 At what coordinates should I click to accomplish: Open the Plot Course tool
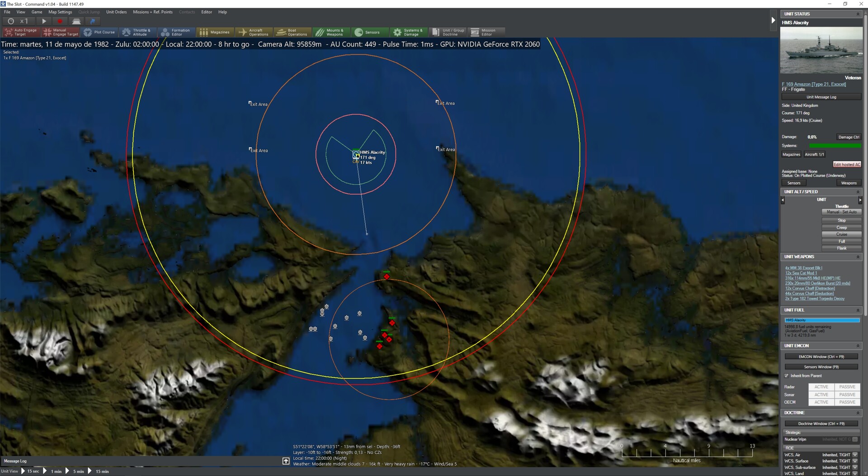[x=99, y=32]
